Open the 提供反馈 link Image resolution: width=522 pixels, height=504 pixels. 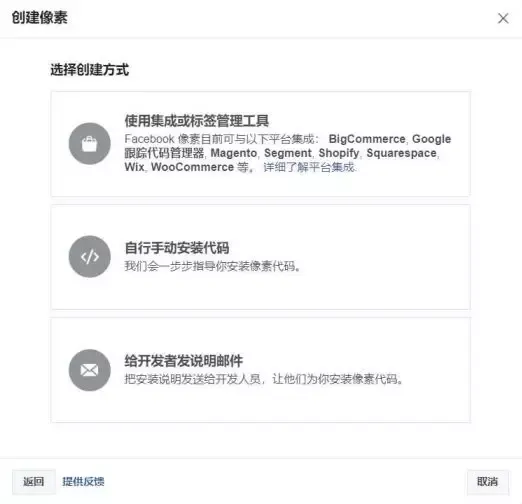[x=83, y=481]
